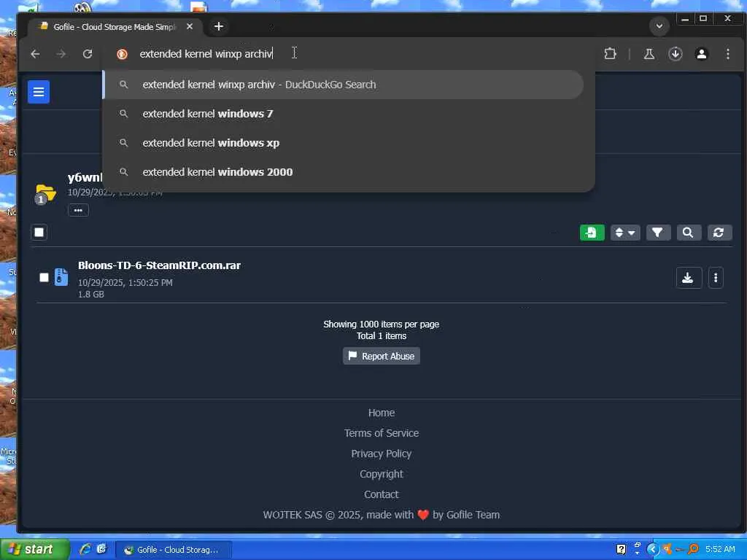Click the system tray help question icon
The width and height of the screenshot is (747, 560).
(621, 550)
